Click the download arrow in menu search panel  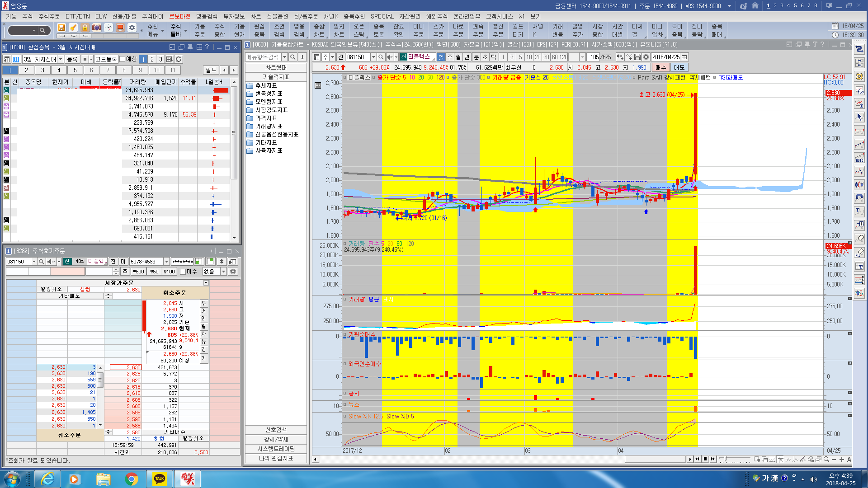point(302,57)
